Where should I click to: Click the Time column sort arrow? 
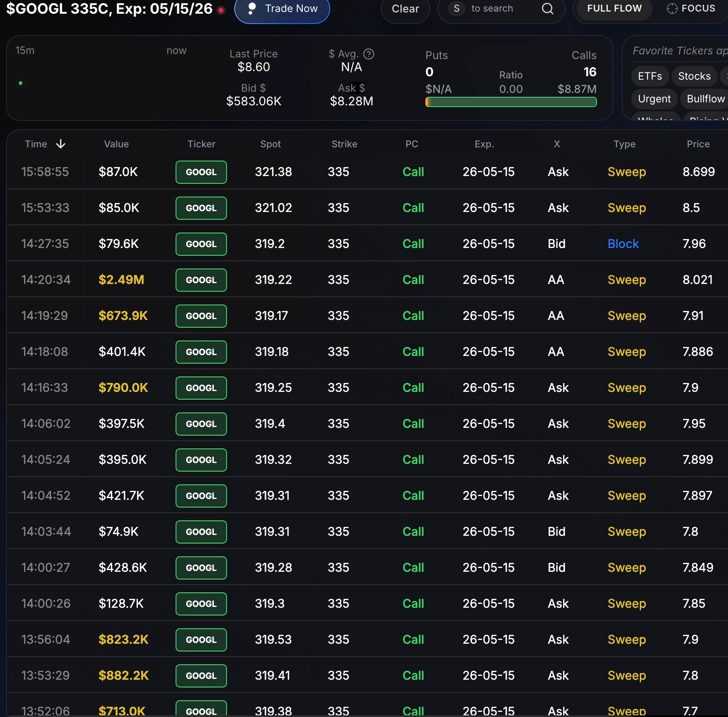pyautogui.click(x=61, y=144)
